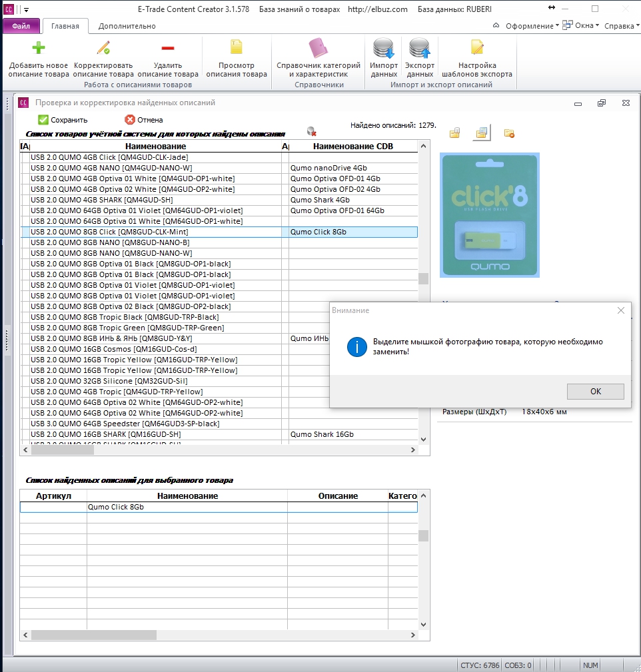The image size is (641, 672).
Task: Click upper table vertical scrollbar down arrow
Action: 423,440
